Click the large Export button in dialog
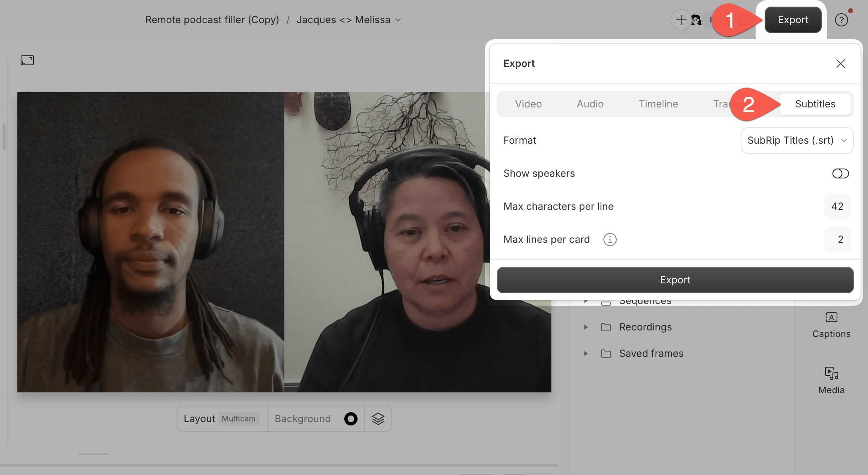Screen dimensions: 868x475 (675, 280)
